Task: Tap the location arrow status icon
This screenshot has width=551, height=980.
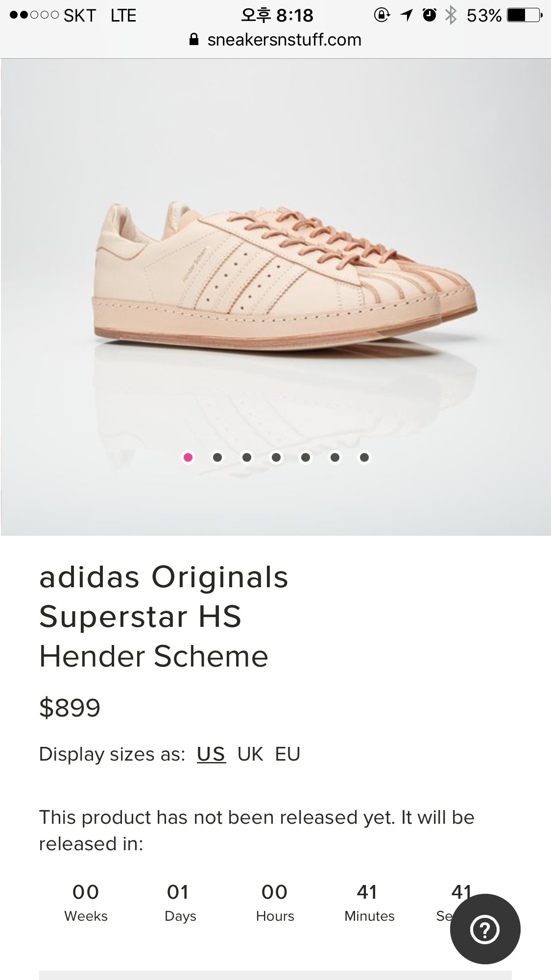Action: pyautogui.click(x=406, y=15)
